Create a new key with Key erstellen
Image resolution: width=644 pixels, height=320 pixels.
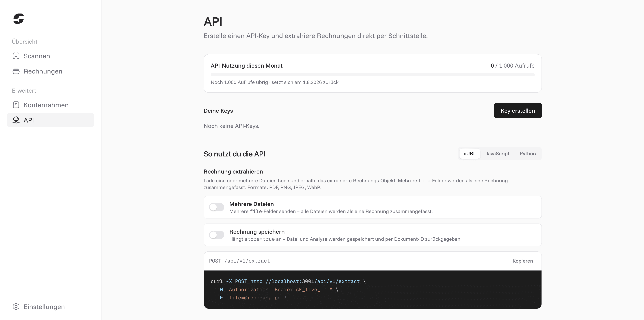point(518,110)
